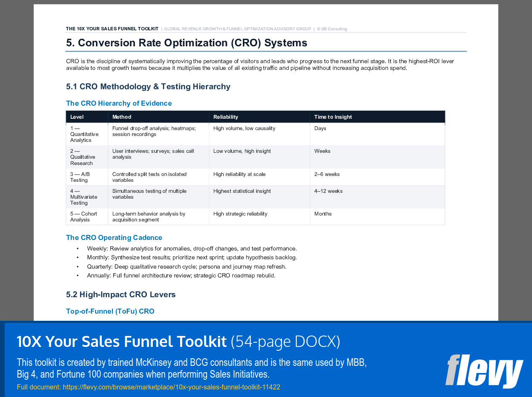Click the Flevy logo
The width and height of the screenshot is (532, 397).
484,371
